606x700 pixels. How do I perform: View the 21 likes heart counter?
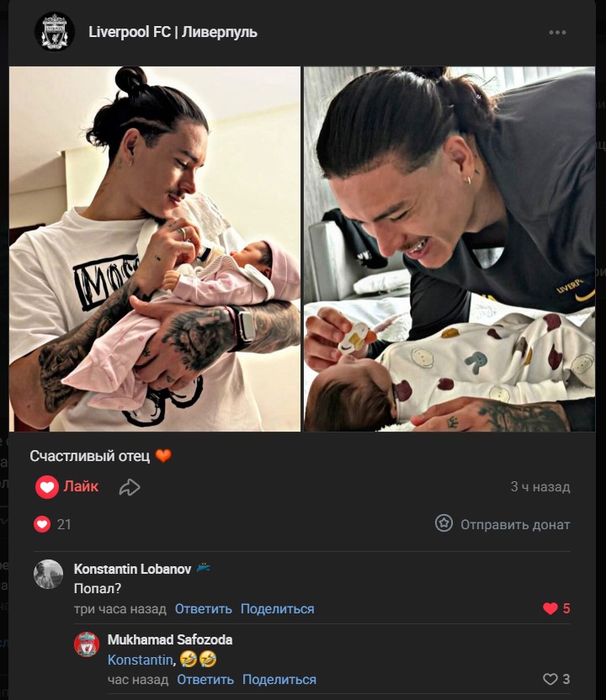pyautogui.click(x=53, y=524)
